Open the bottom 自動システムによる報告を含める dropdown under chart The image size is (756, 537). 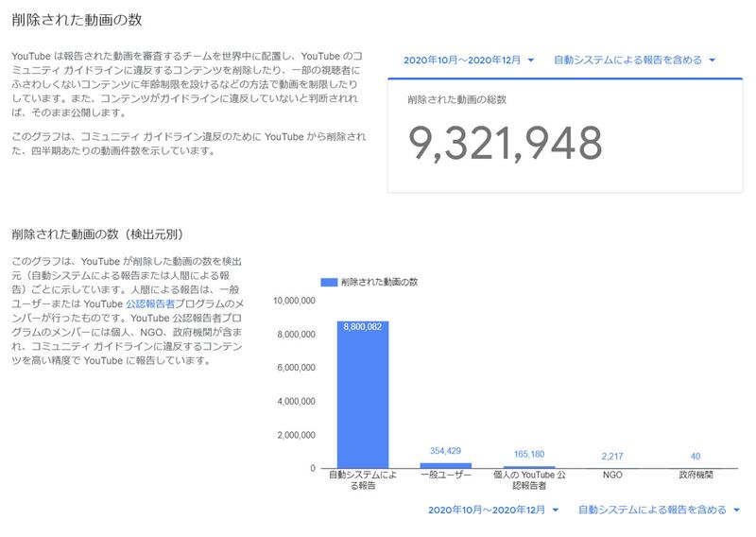pyautogui.click(x=659, y=510)
